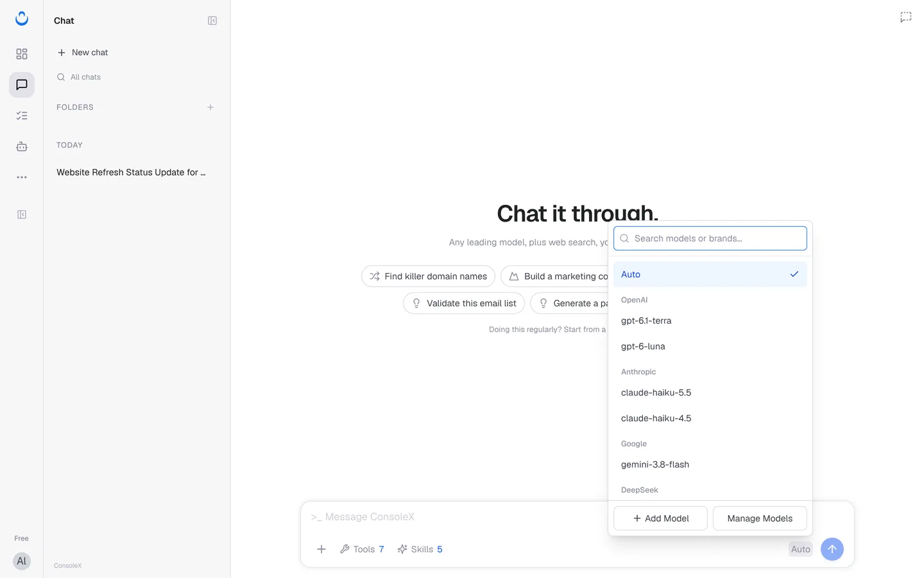The image size is (924, 578).
Task: Open the AL user avatar
Action: coord(22,561)
